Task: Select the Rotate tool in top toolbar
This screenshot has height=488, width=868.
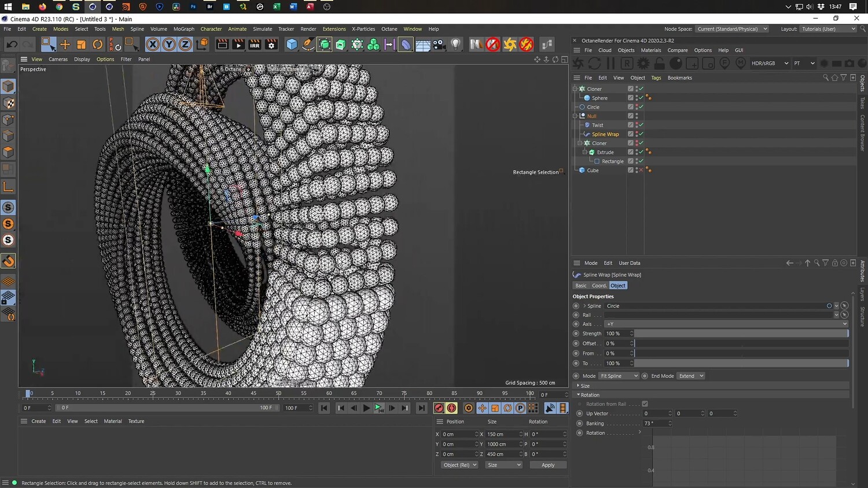Action: (98, 45)
